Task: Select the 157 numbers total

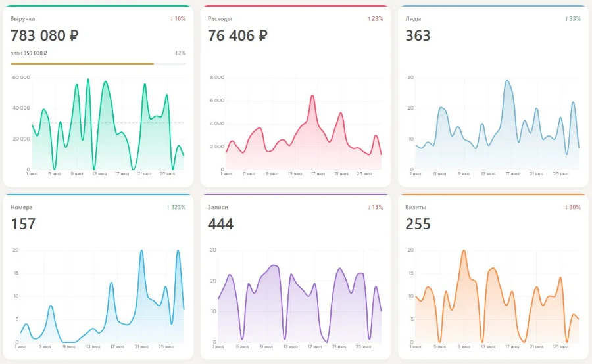Action: pyautogui.click(x=24, y=224)
